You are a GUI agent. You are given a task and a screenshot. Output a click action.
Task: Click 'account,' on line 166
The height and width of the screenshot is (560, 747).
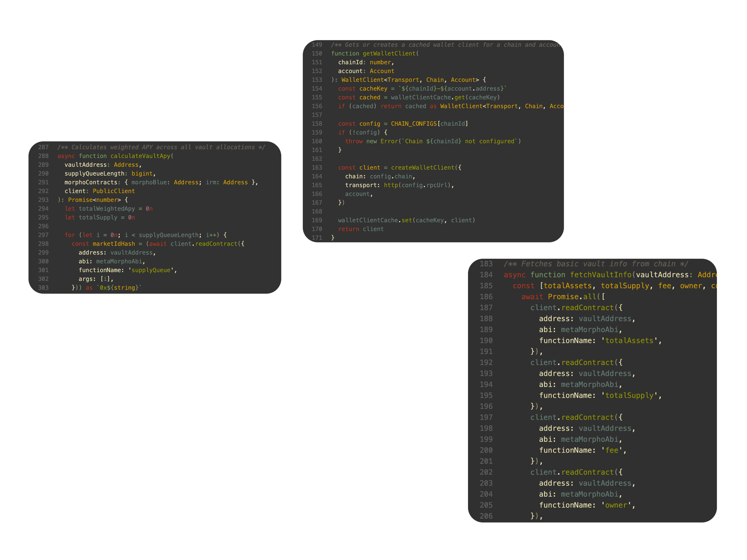click(359, 194)
